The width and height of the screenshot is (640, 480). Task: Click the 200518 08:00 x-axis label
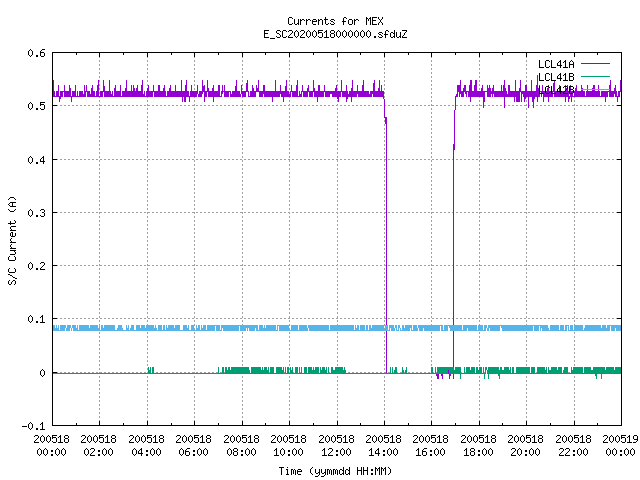tap(241, 446)
